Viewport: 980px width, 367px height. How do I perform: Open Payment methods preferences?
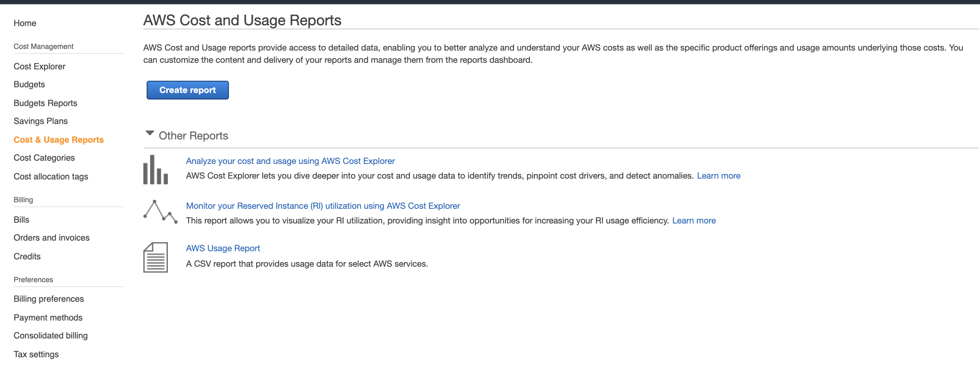(x=48, y=318)
